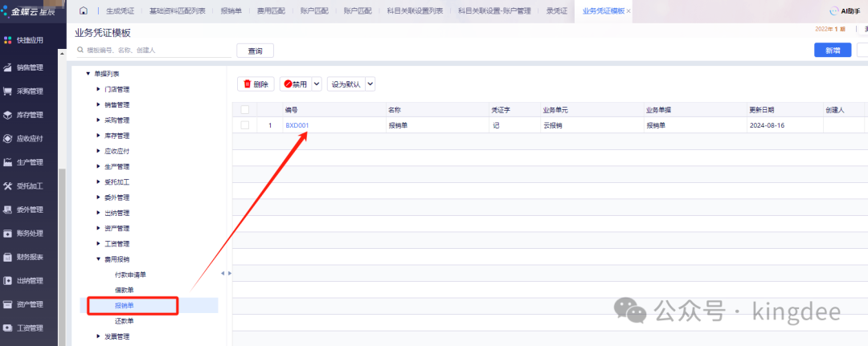Open the AI助手 assistant
868x346 pixels.
tap(845, 11)
